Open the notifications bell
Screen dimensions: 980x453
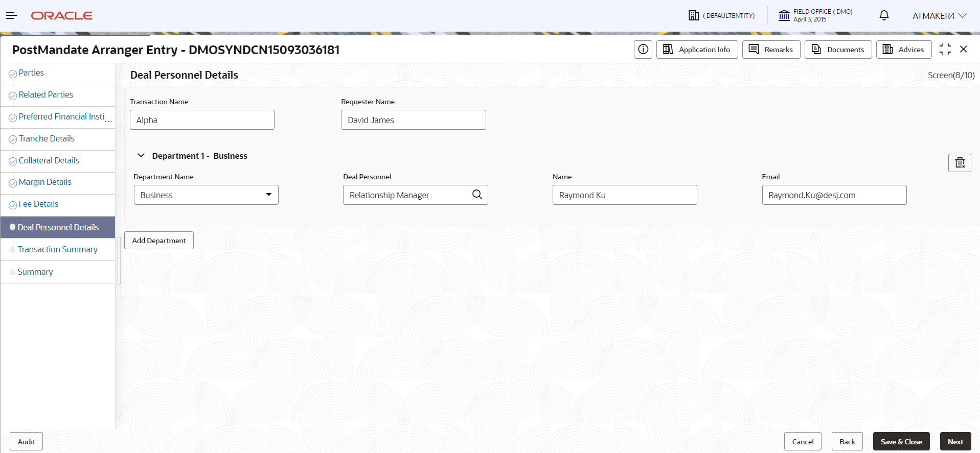pyautogui.click(x=884, y=16)
